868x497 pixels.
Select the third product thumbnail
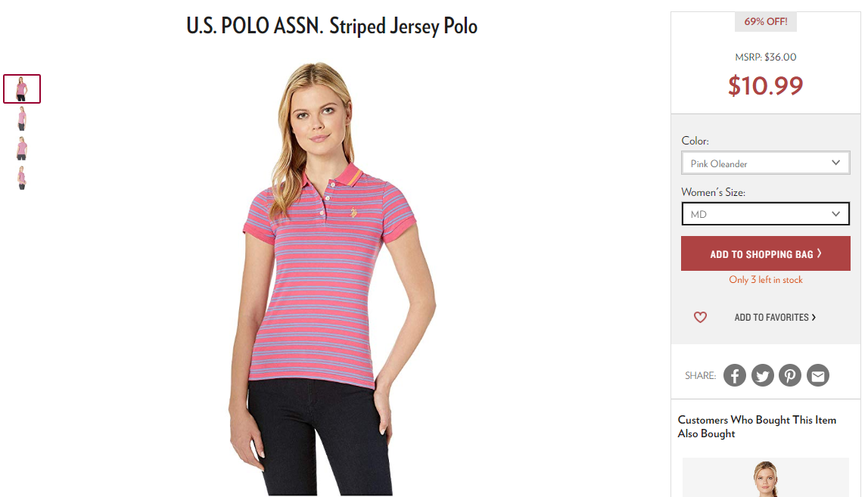pyautogui.click(x=22, y=148)
